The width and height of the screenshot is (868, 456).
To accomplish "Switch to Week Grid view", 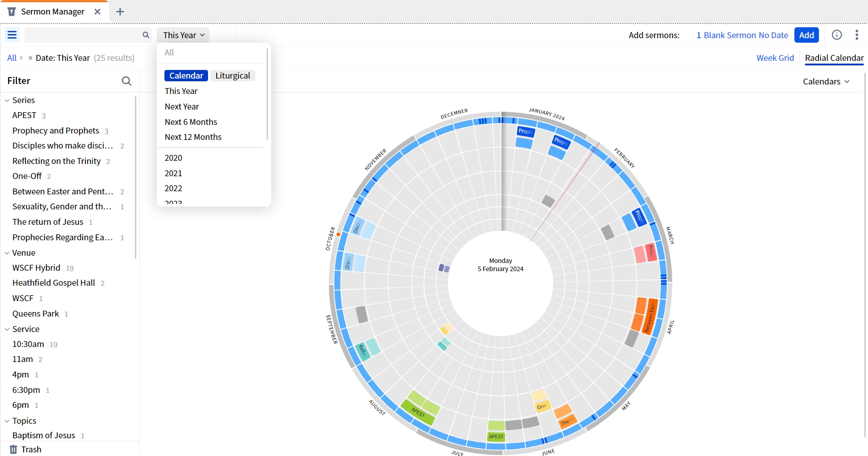I will pyautogui.click(x=775, y=58).
